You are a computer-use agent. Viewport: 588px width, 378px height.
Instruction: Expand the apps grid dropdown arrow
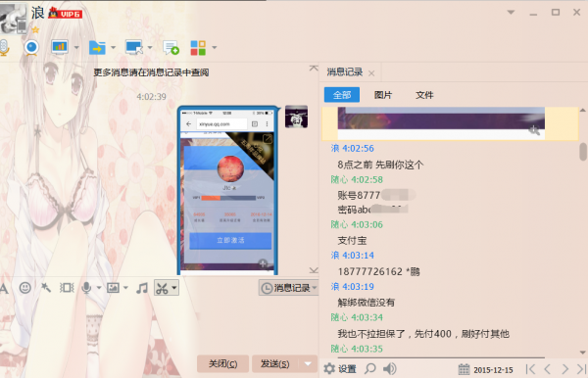(x=214, y=48)
